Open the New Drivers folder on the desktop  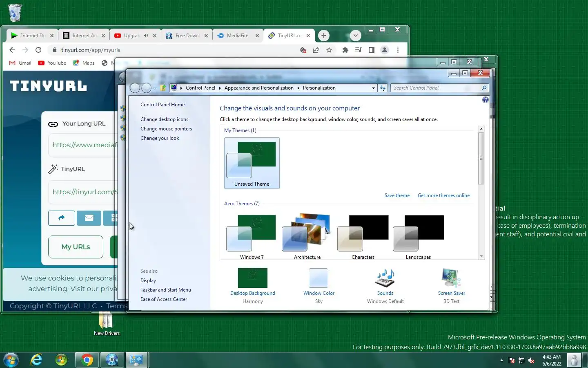[x=106, y=324]
